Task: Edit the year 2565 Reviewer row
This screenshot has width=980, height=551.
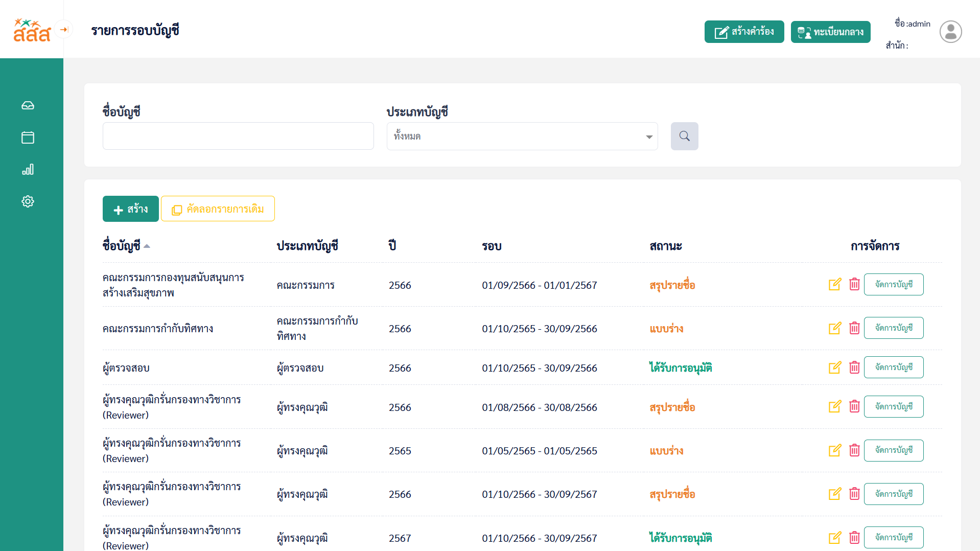Action: (x=834, y=450)
